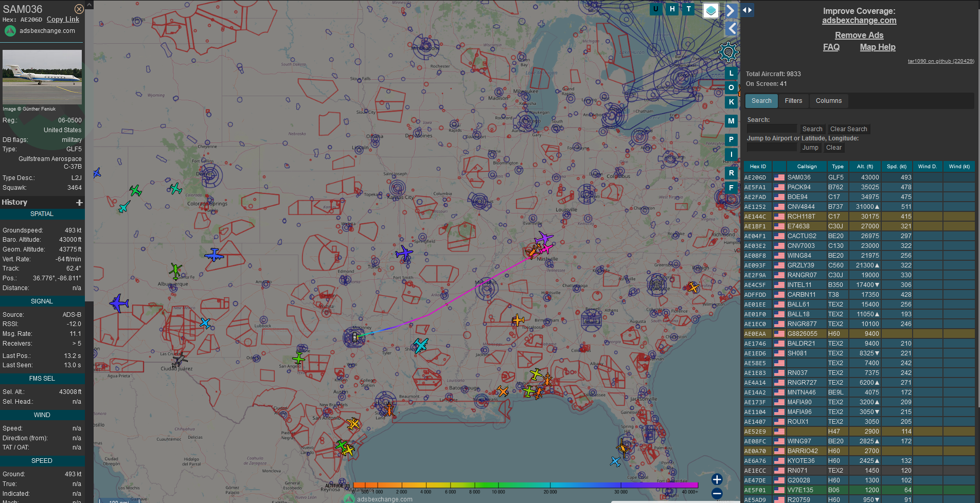Screen dimensions: 980x503
Task: Sort table by Type column header
Action: point(838,166)
